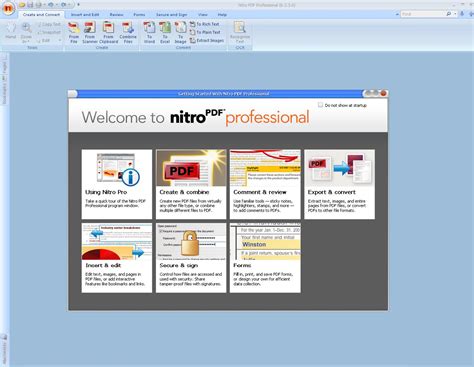Click the To Plain Text option
The height and width of the screenshot is (367, 474).
(205, 32)
